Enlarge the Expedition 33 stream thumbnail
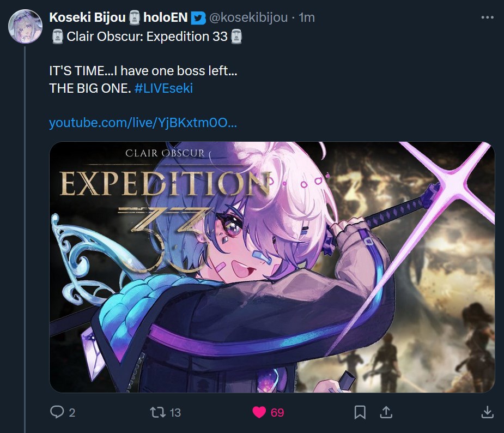This screenshot has width=504, height=433. [x=272, y=267]
